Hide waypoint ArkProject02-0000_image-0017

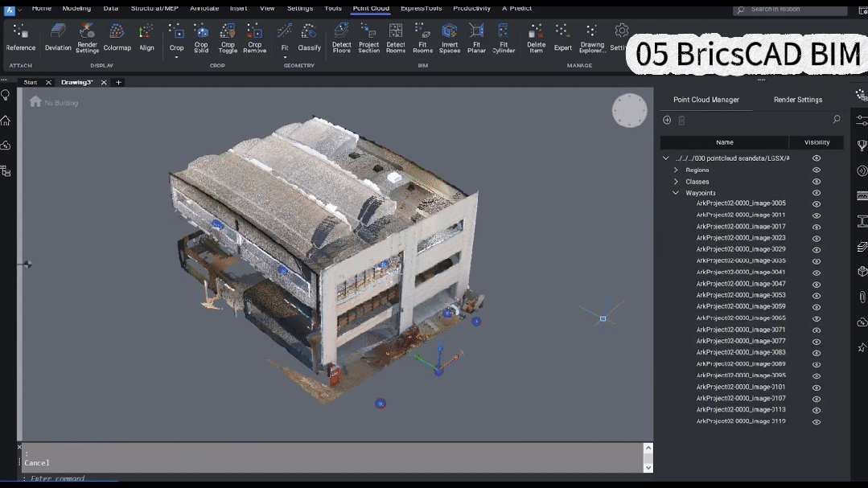click(x=816, y=227)
